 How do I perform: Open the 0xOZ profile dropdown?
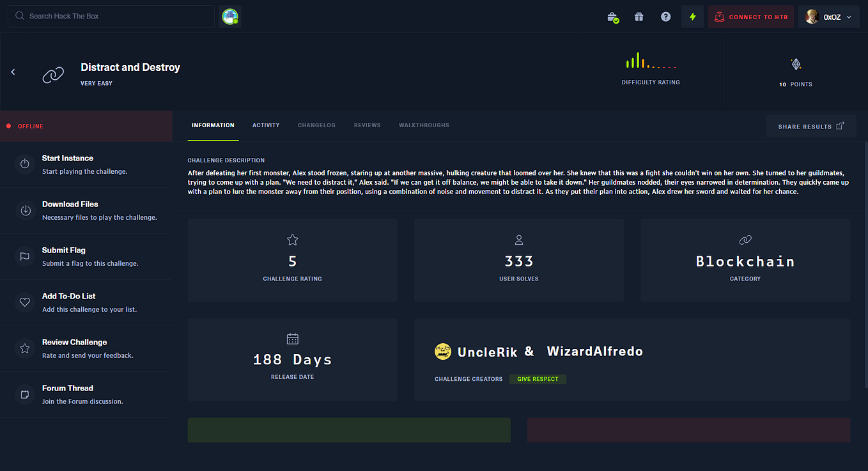828,16
